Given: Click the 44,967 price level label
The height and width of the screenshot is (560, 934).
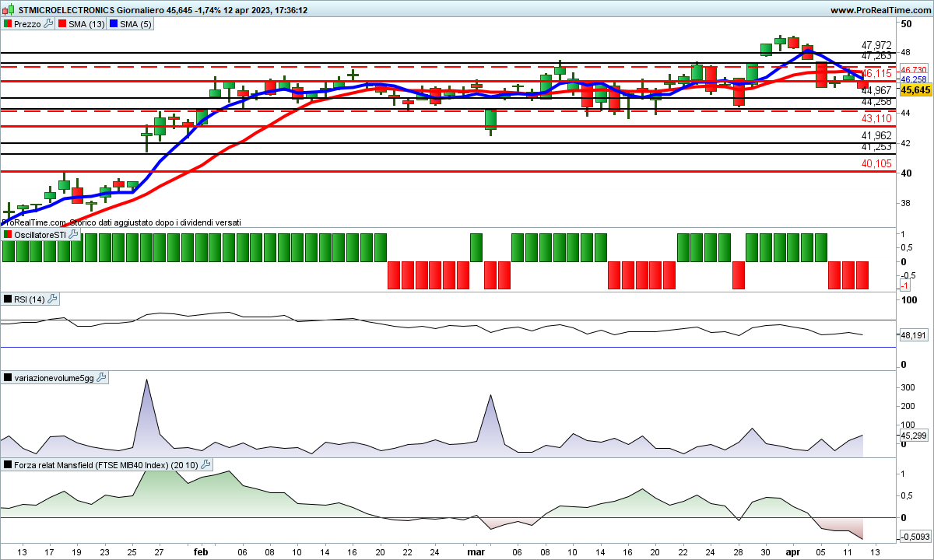Looking at the screenshot, I should click(x=876, y=91).
